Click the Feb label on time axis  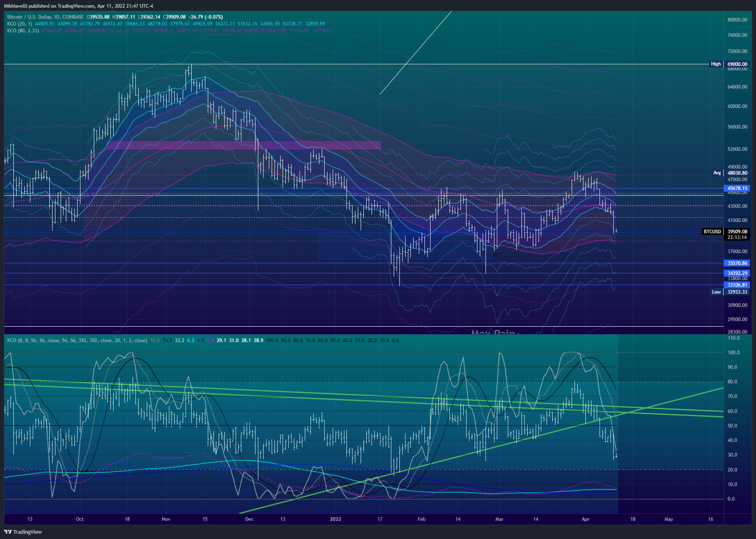422,519
